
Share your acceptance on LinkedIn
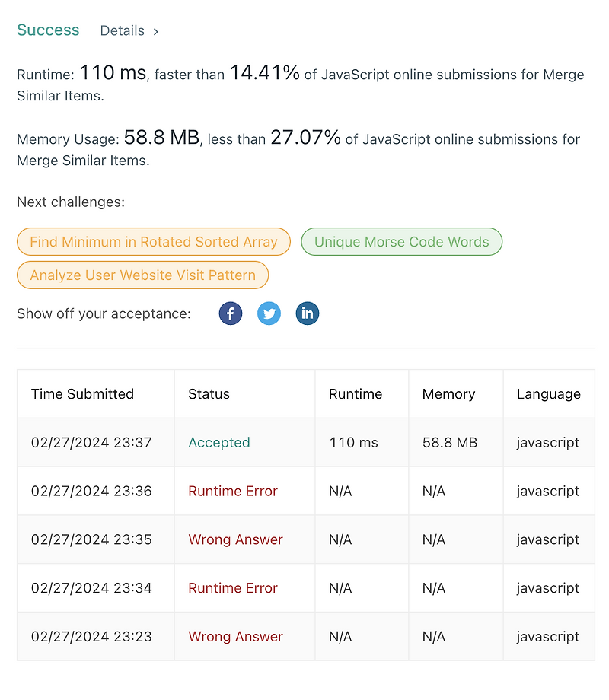point(308,313)
